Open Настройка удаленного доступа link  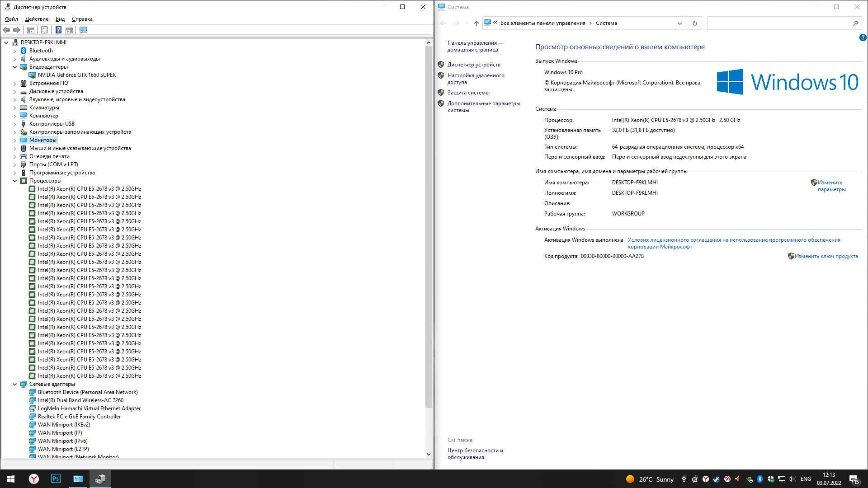pos(476,79)
